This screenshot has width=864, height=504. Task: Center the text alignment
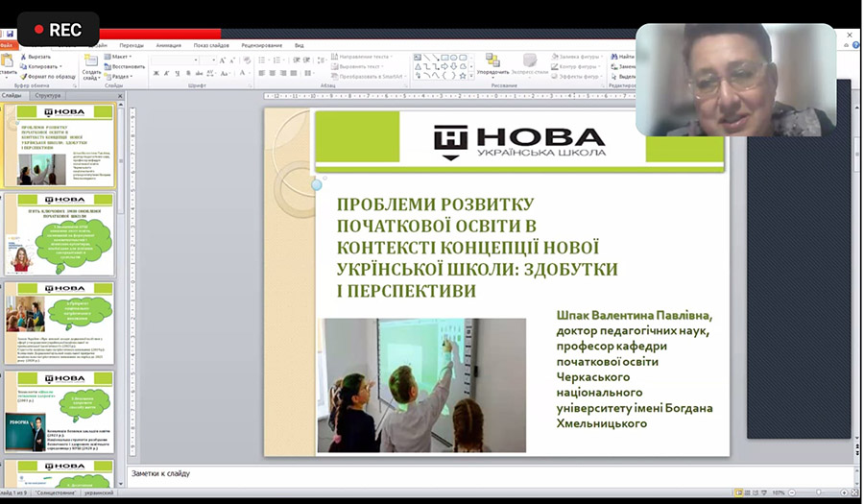pyautogui.click(x=273, y=73)
